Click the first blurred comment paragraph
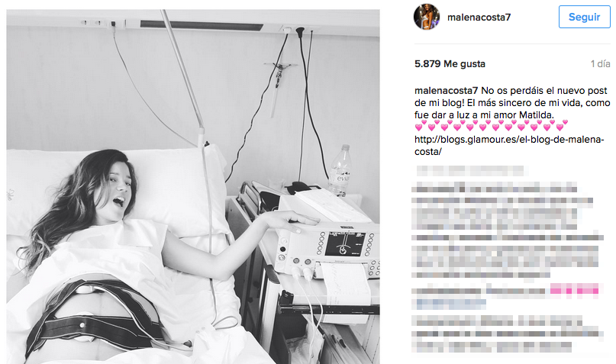The height and width of the screenshot is (364, 616). click(x=502, y=205)
